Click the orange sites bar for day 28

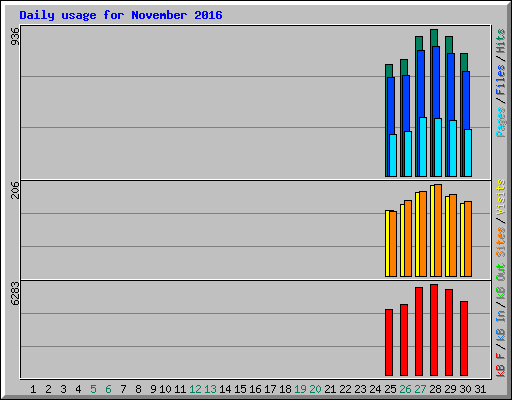pos(438,230)
